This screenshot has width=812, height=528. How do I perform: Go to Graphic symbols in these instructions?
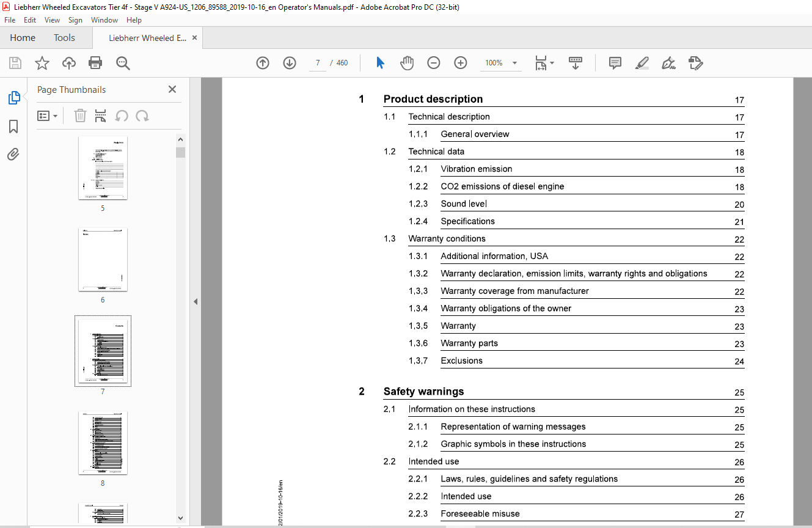pyautogui.click(x=513, y=444)
